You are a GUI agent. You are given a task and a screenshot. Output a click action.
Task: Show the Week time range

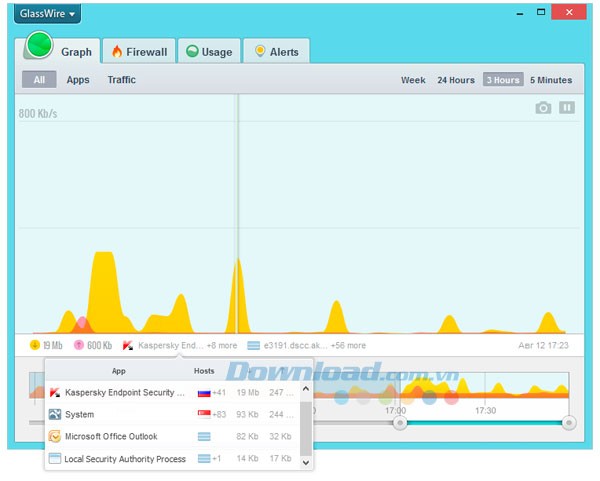pos(413,80)
